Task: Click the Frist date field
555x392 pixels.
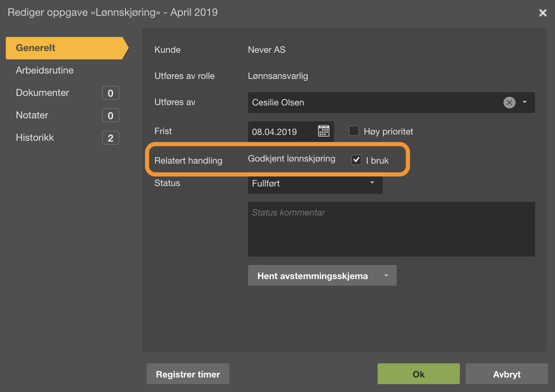Action: 291,131
